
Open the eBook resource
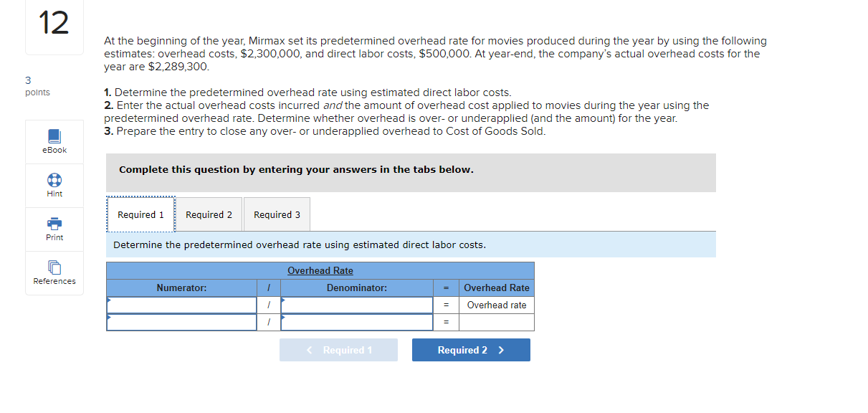click(x=54, y=141)
